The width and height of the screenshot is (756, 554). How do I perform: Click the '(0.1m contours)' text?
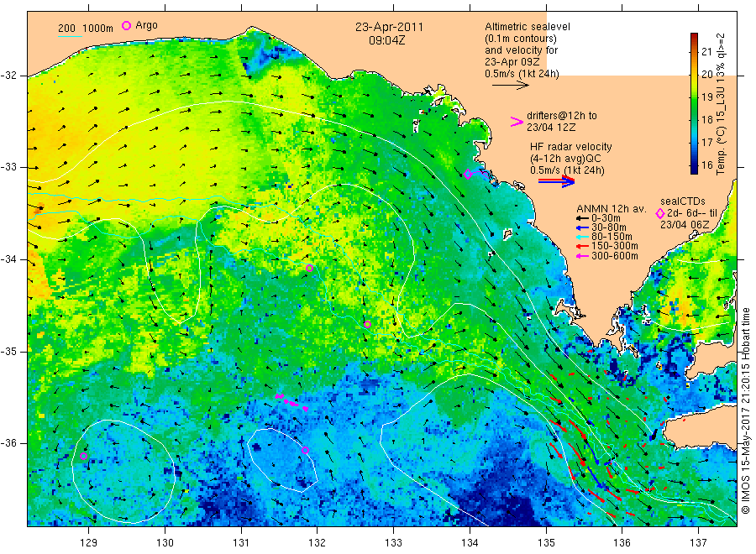click(521, 39)
